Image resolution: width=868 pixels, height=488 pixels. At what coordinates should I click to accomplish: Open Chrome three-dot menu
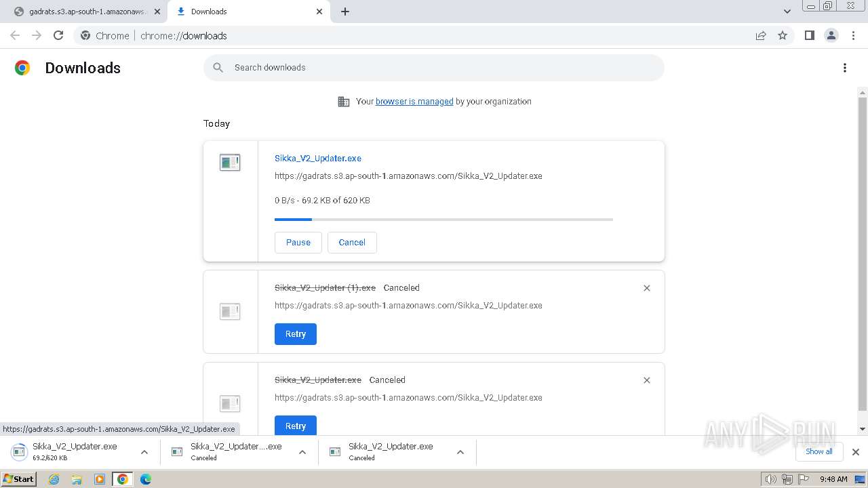coord(853,36)
